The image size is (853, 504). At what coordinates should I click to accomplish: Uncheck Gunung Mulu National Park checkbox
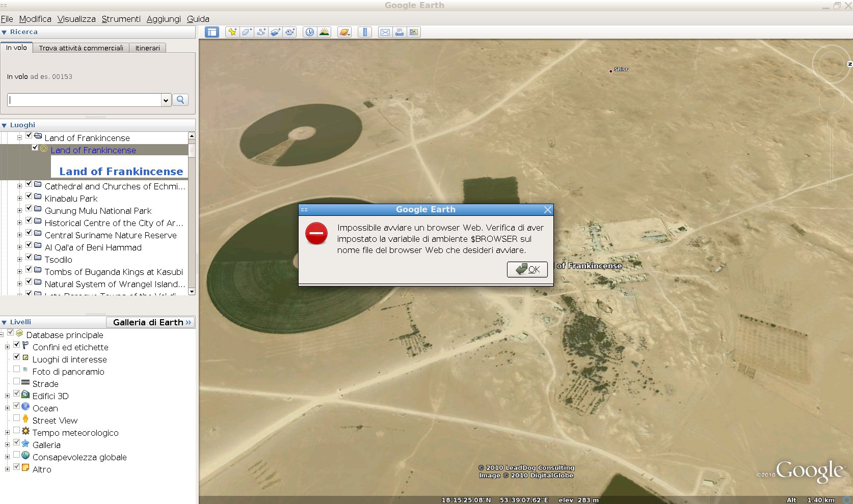pos(29,209)
